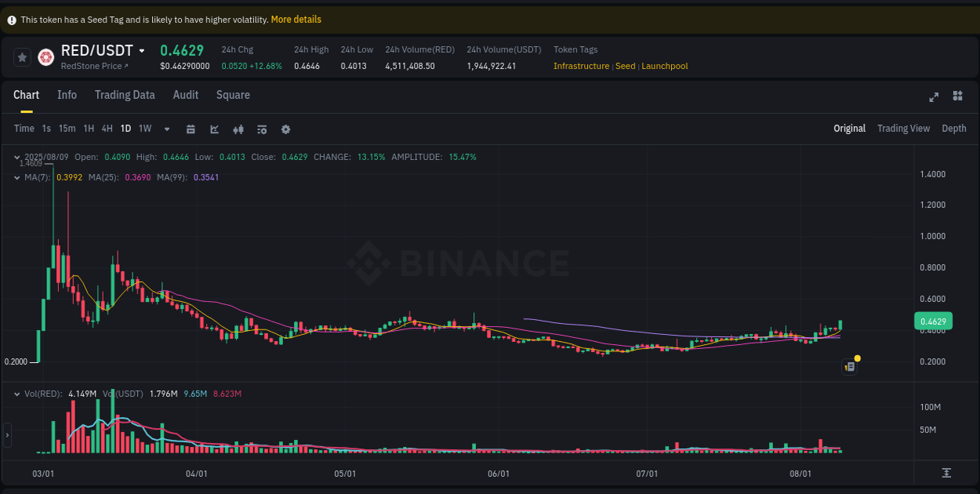The height and width of the screenshot is (494, 980).
Task: Click the star to favorite RED/USDT
Action: (x=22, y=56)
